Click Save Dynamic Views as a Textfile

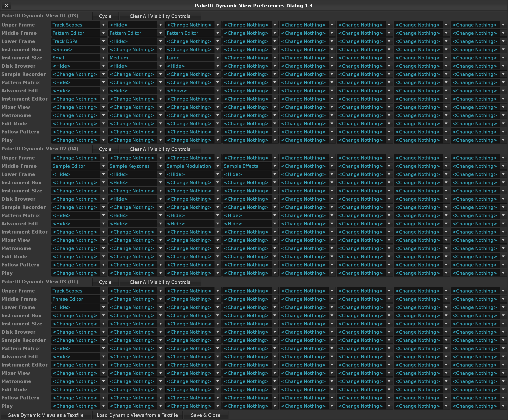tap(46, 415)
